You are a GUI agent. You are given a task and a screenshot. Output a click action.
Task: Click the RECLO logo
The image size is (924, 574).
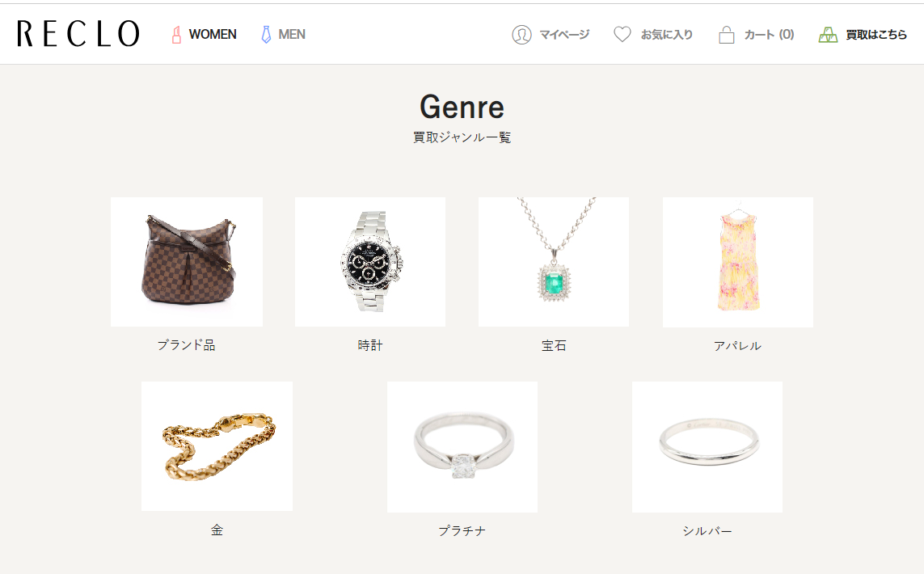point(78,34)
